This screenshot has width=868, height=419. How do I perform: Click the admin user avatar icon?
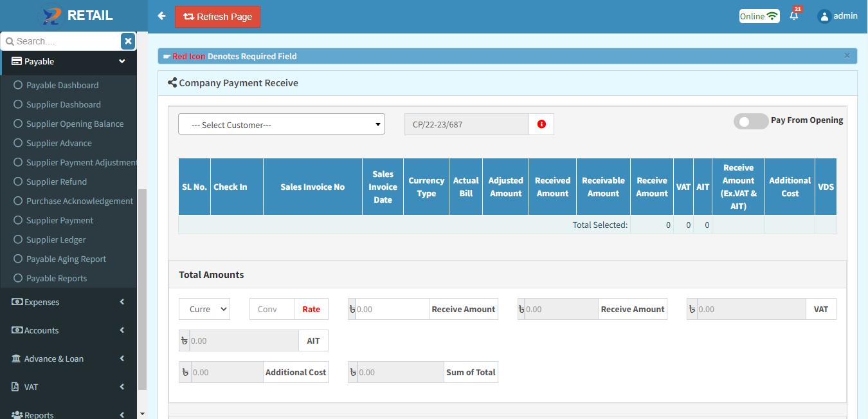click(824, 17)
